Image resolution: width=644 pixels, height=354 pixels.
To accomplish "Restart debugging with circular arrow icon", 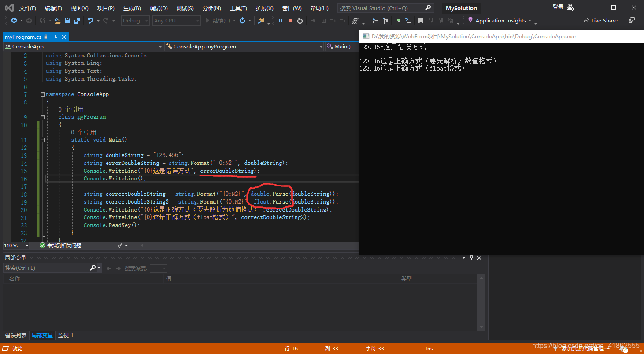I will [x=300, y=20].
